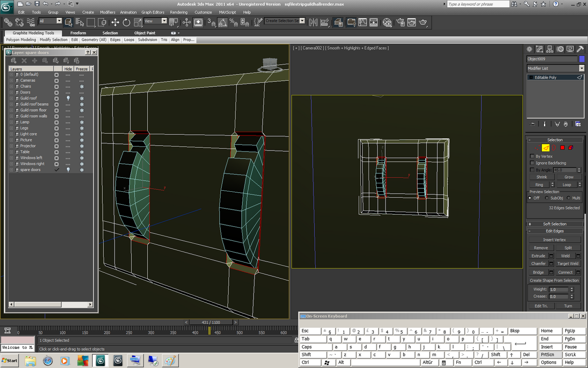Switch to Polygon sub-object selection mode
588x368 pixels.
coord(562,148)
